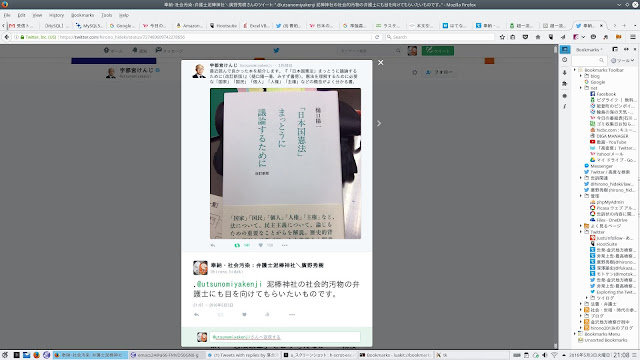Click the bookmarks sidebar search field
This screenshot has width=640, height=360.
588,60
